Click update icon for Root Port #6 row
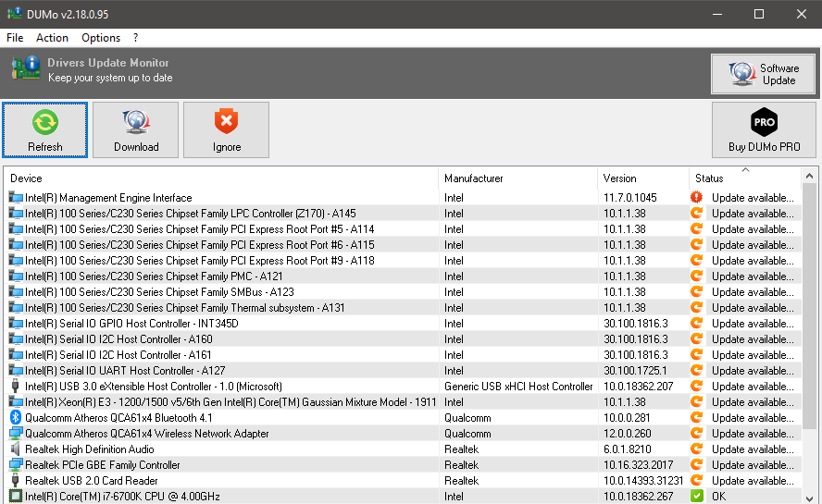Viewport: 822px width, 504px height. (696, 245)
